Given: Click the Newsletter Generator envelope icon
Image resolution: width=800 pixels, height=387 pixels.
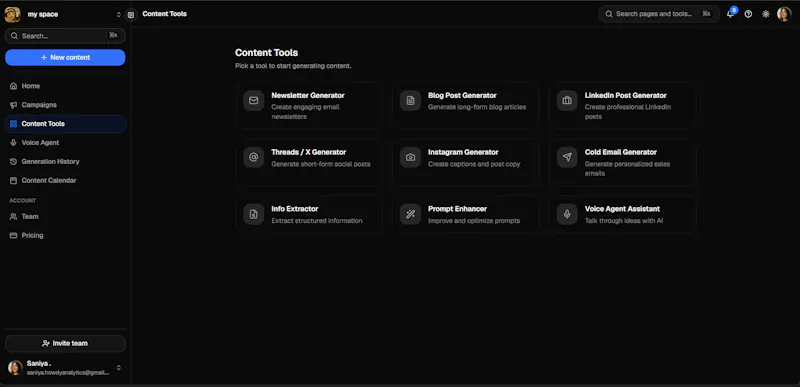Looking at the screenshot, I should (254, 100).
